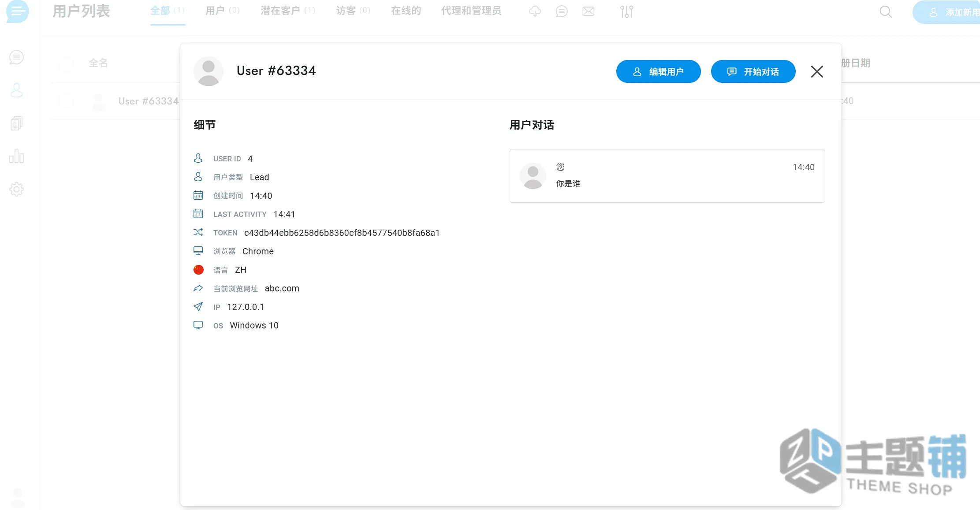Screen dimensions: 980x510
Task: Click the browser monitor icon
Action: (x=198, y=251)
